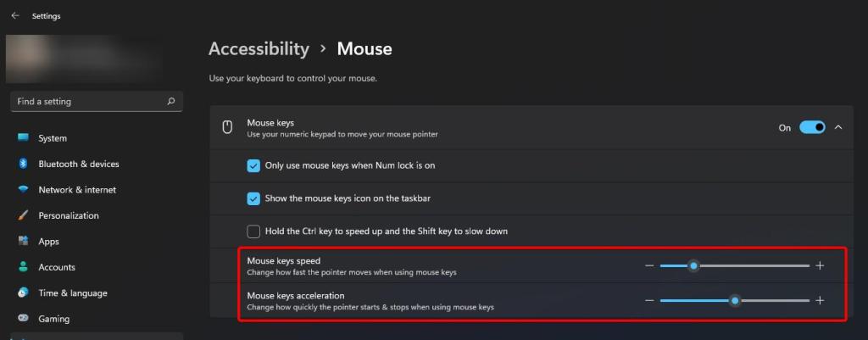Viewport: 868px width, 340px height.
Task: Click the Bluetooth & devices icon
Action: [23, 164]
